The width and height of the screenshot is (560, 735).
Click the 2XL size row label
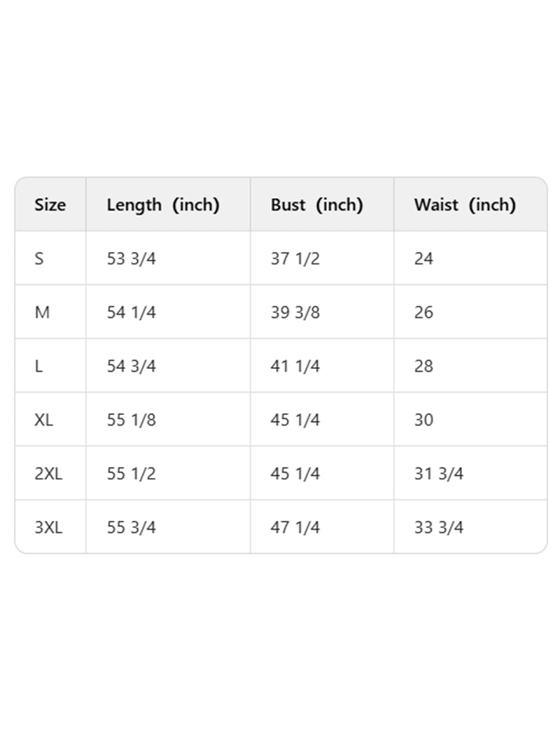(x=48, y=473)
